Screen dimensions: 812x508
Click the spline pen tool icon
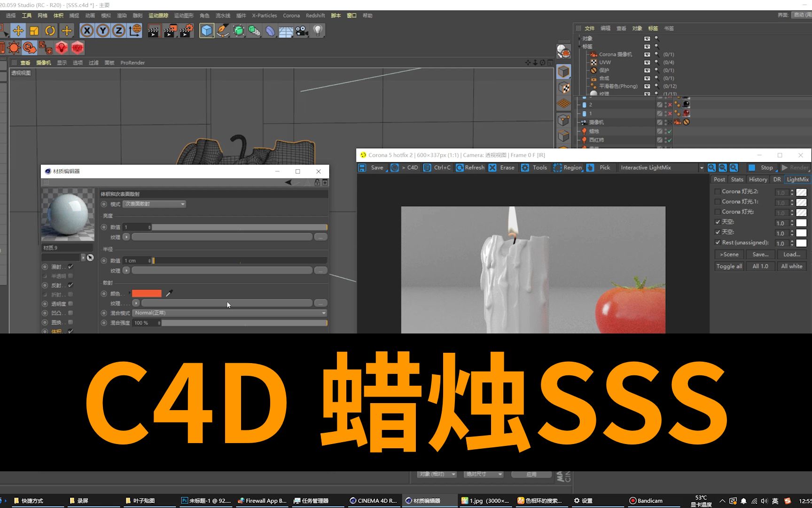[x=223, y=31]
